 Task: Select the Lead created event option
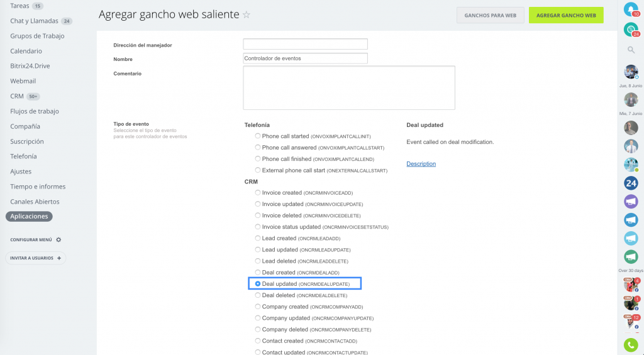click(x=257, y=238)
